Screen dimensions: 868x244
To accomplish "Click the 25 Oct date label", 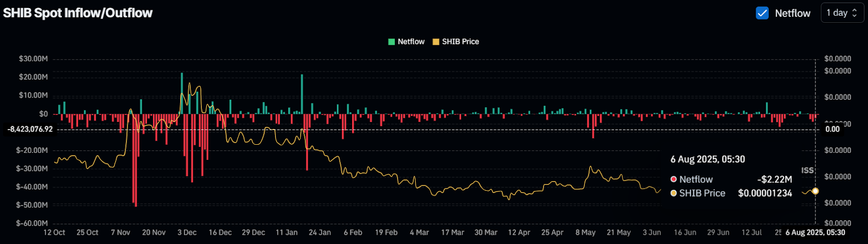I will 87,232.
